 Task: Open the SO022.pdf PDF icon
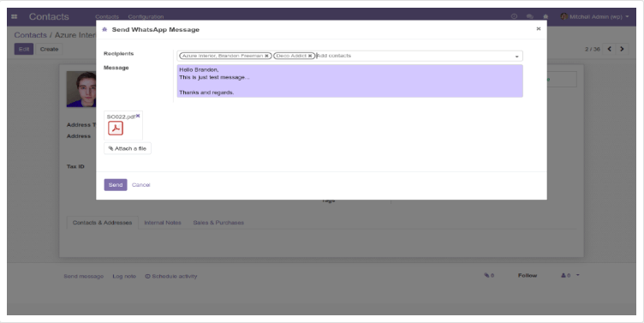click(116, 129)
